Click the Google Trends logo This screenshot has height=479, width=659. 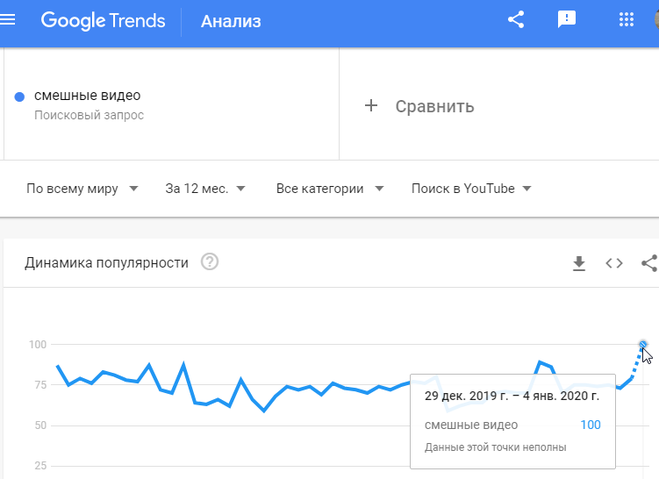pos(103,21)
